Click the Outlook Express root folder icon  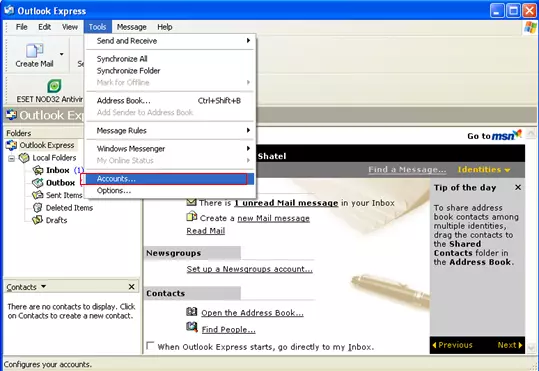coord(11,145)
